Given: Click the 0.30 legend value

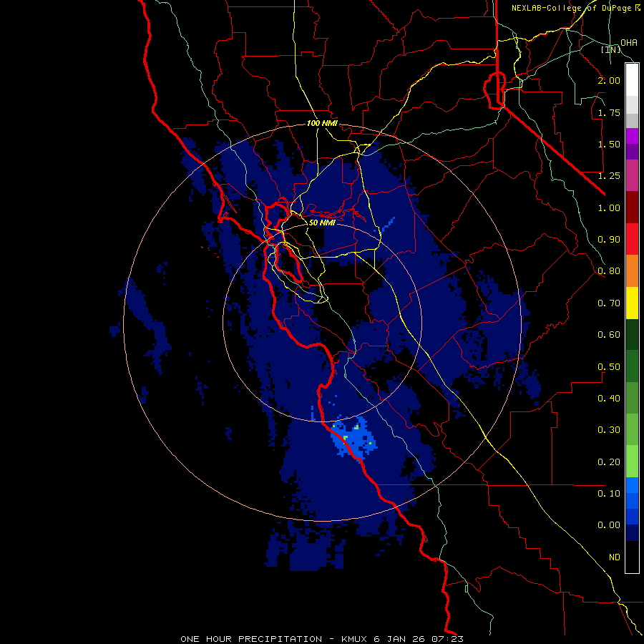Looking at the screenshot, I should (609, 430).
